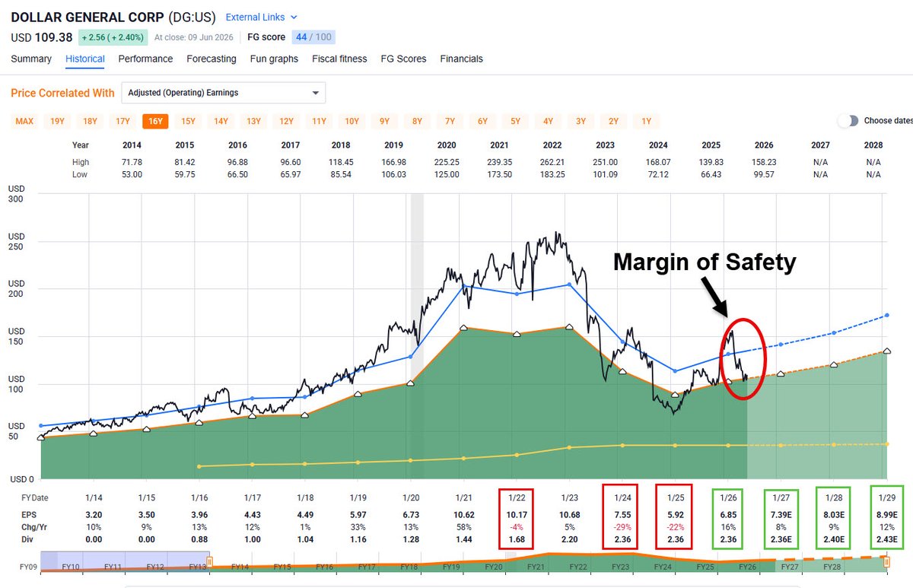Select the 7Y time range
This screenshot has width=913, height=588.
tap(450, 121)
